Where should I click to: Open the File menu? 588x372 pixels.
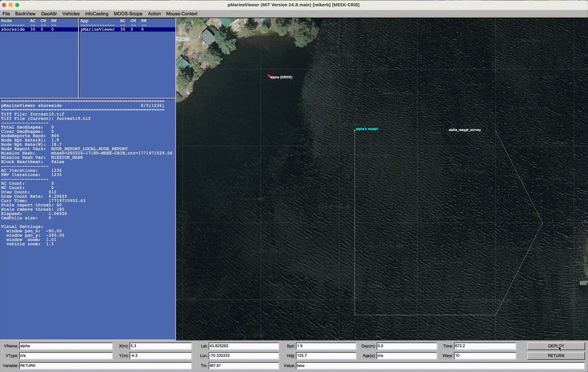click(x=6, y=14)
